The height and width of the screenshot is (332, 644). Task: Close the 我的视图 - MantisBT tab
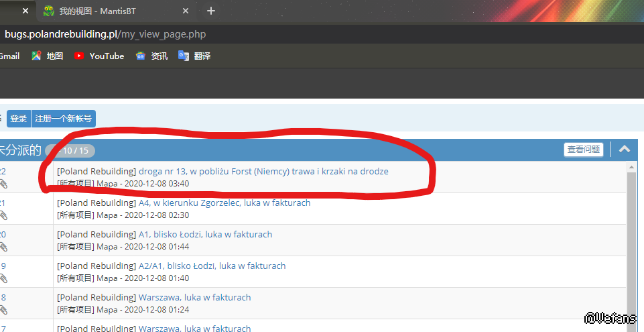186,11
